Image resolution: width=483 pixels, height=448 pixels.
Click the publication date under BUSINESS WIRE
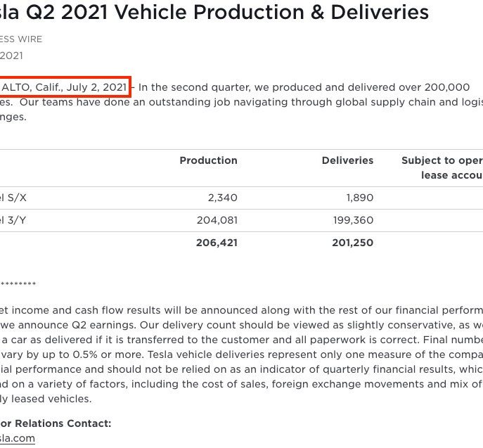coord(11,56)
